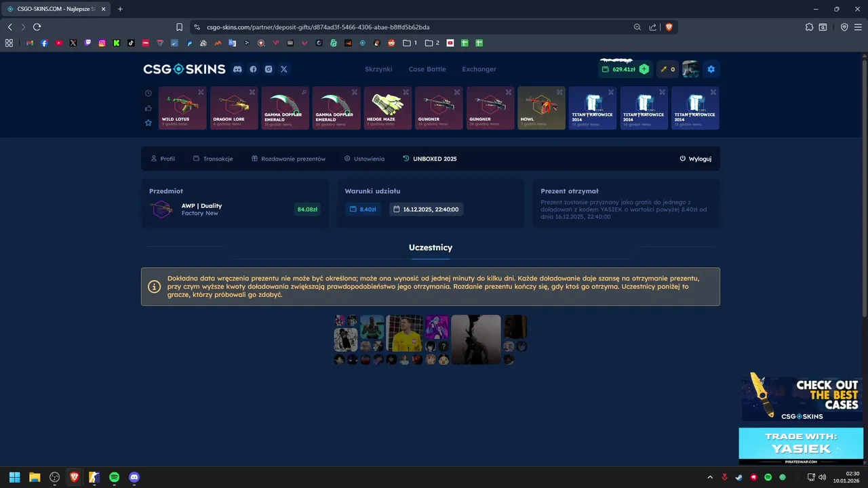This screenshot has height=488, width=868.
Task: Open the Brave VPN shield icon
Action: [x=844, y=27]
